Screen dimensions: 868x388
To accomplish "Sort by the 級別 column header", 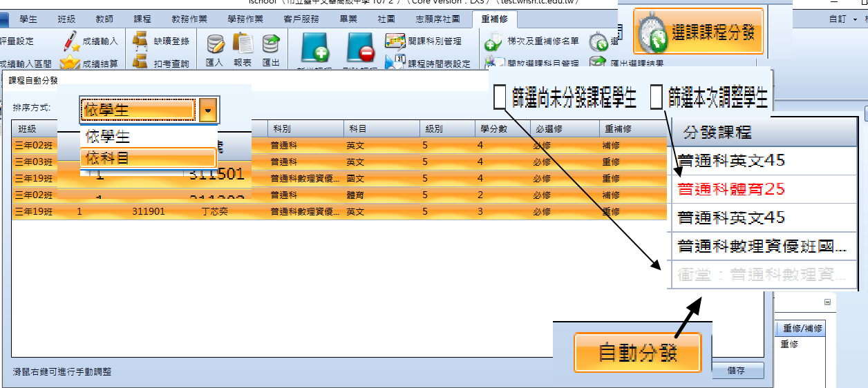I will [x=446, y=129].
